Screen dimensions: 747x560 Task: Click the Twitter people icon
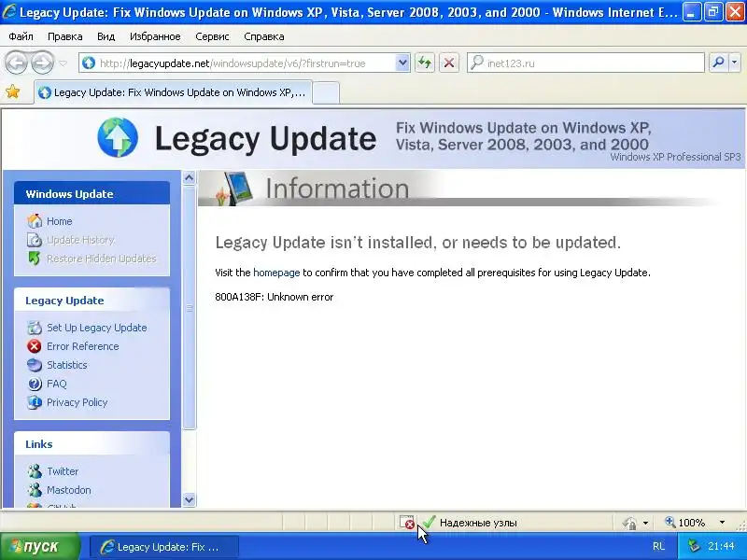(x=35, y=471)
